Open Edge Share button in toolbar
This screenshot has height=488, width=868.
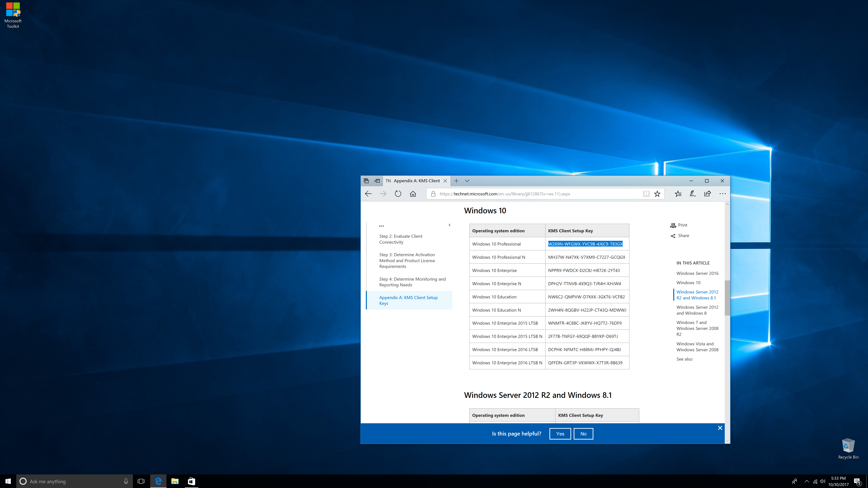707,194
